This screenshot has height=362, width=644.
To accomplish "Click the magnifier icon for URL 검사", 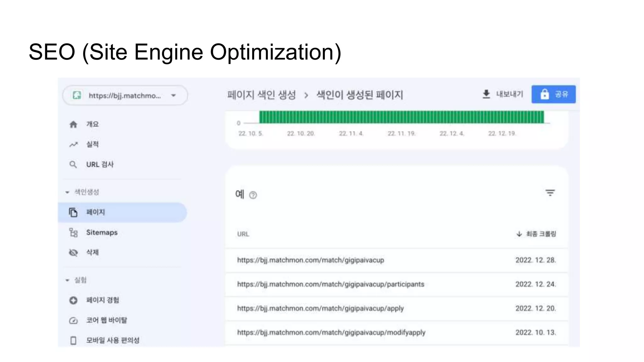I will 73,165.
